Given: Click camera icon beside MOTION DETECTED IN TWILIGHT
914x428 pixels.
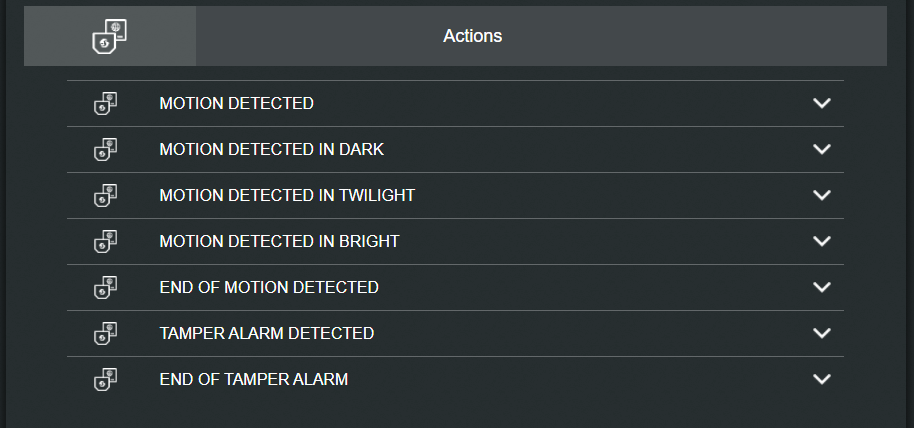Looking at the screenshot, I should point(105,195).
